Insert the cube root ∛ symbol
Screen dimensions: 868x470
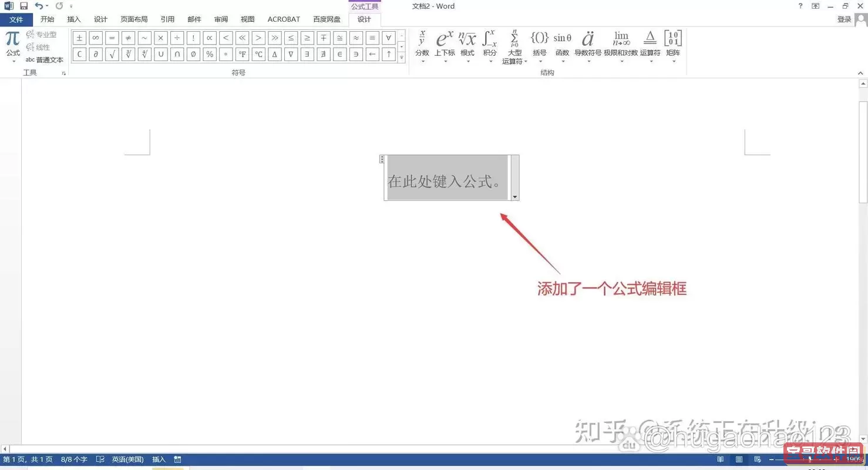point(128,55)
